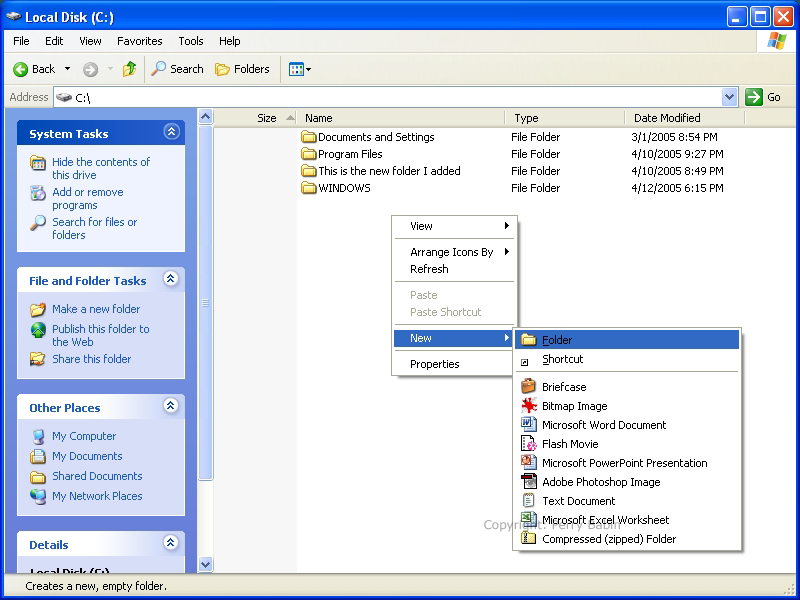The width and height of the screenshot is (800, 600).
Task: Open Shared Documents link
Action: pos(97,476)
